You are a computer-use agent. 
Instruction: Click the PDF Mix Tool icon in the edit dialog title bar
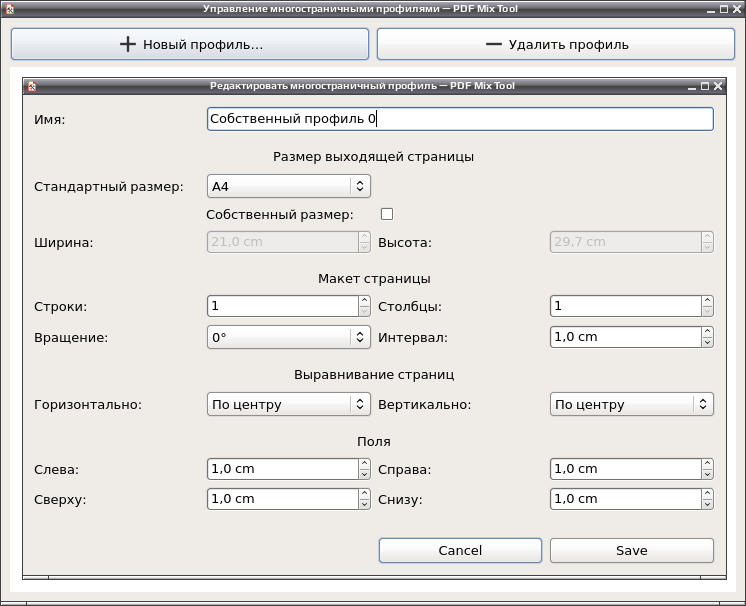(x=32, y=86)
